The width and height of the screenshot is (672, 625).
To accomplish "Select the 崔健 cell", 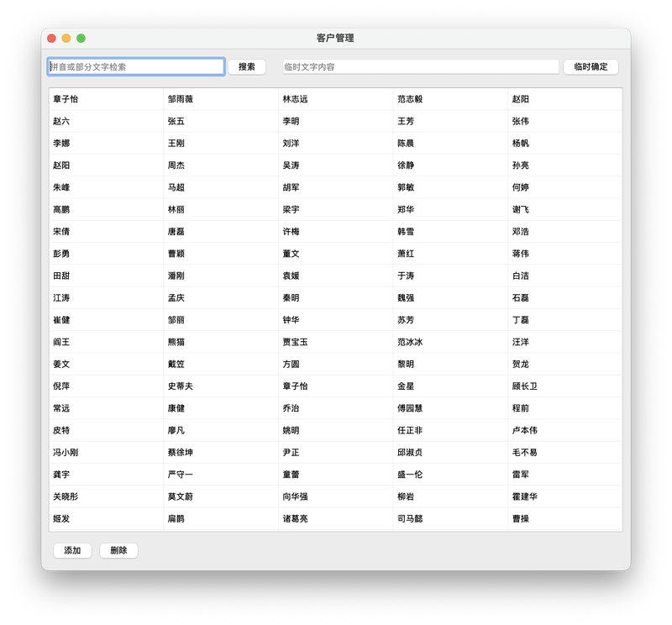I will point(107,320).
